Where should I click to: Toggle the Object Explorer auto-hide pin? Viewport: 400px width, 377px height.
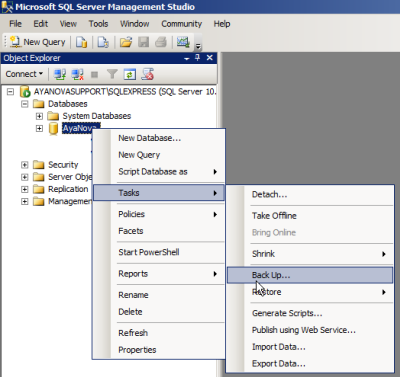point(198,58)
